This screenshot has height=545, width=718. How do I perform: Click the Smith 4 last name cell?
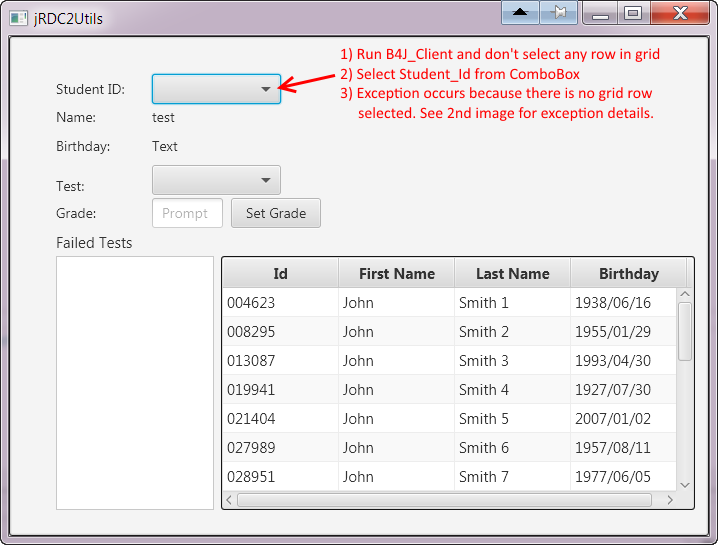click(512, 389)
